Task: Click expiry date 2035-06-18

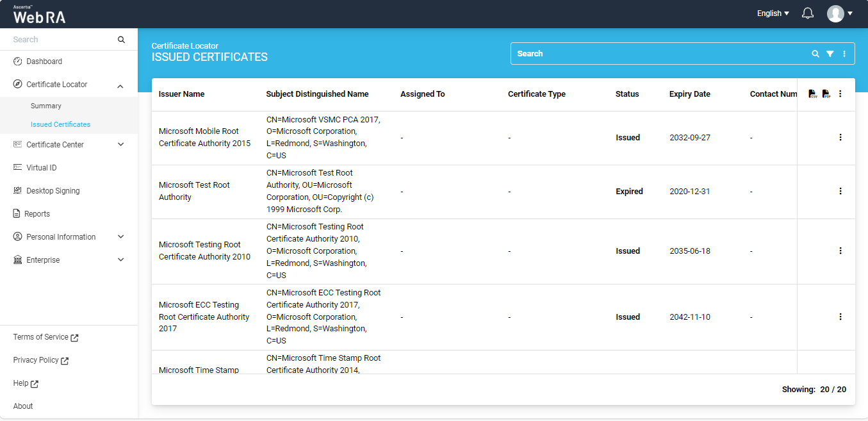Action: (690, 251)
